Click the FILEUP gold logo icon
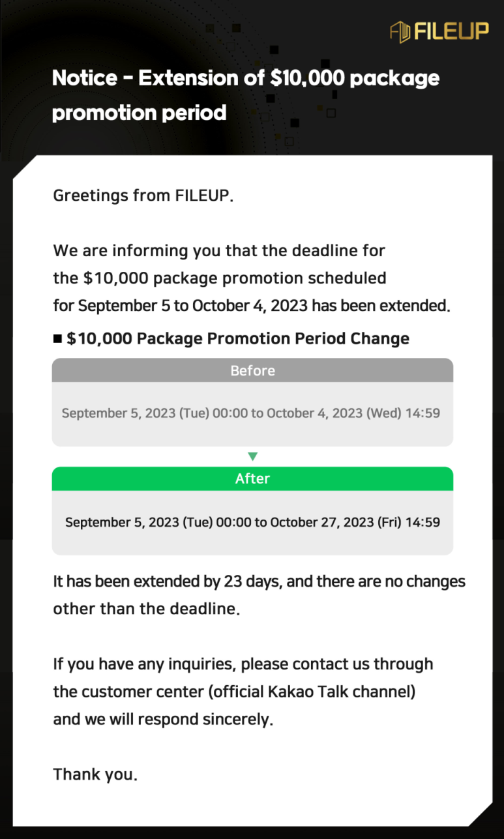The image size is (504, 839). coord(399,31)
